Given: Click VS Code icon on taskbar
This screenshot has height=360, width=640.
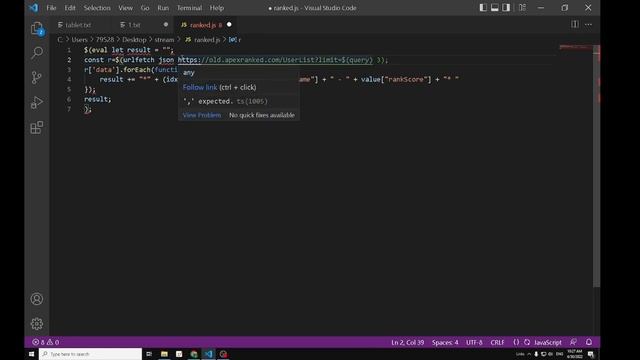Looking at the screenshot, I should point(209,354).
